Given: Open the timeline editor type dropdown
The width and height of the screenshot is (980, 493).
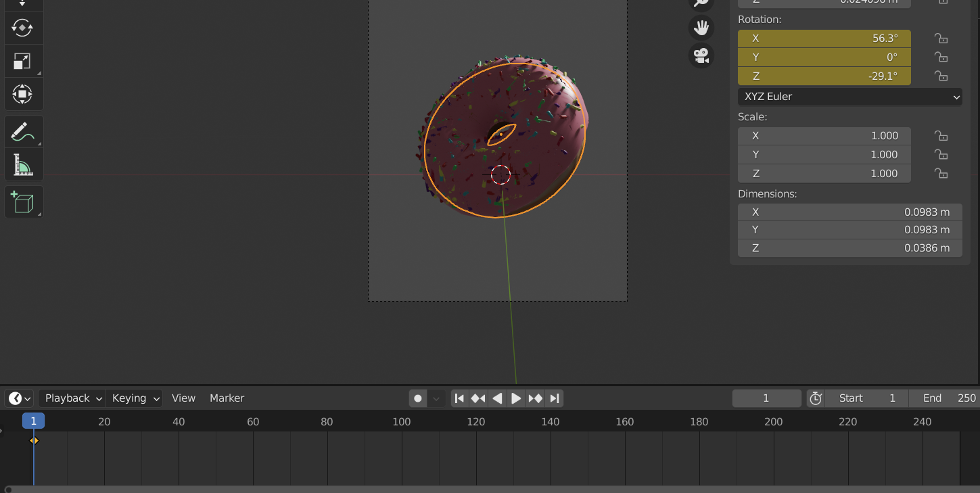Looking at the screenshot, I should point(20,398).
